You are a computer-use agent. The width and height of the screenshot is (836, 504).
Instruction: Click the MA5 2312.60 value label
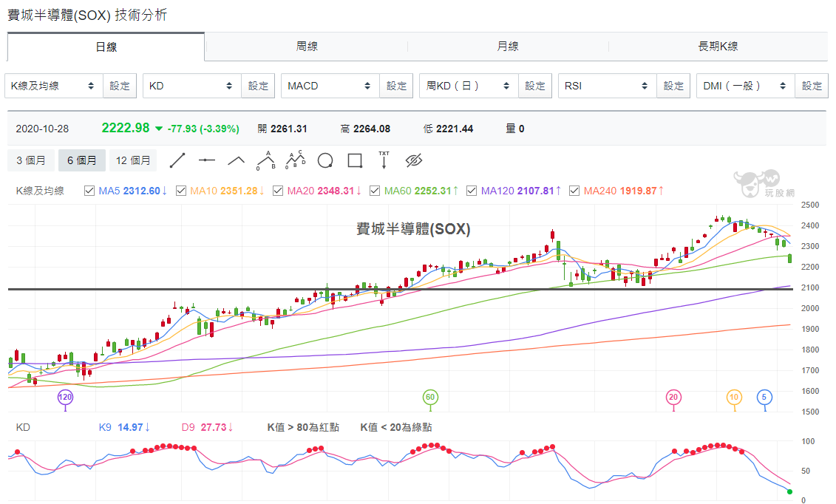point(133,191)
